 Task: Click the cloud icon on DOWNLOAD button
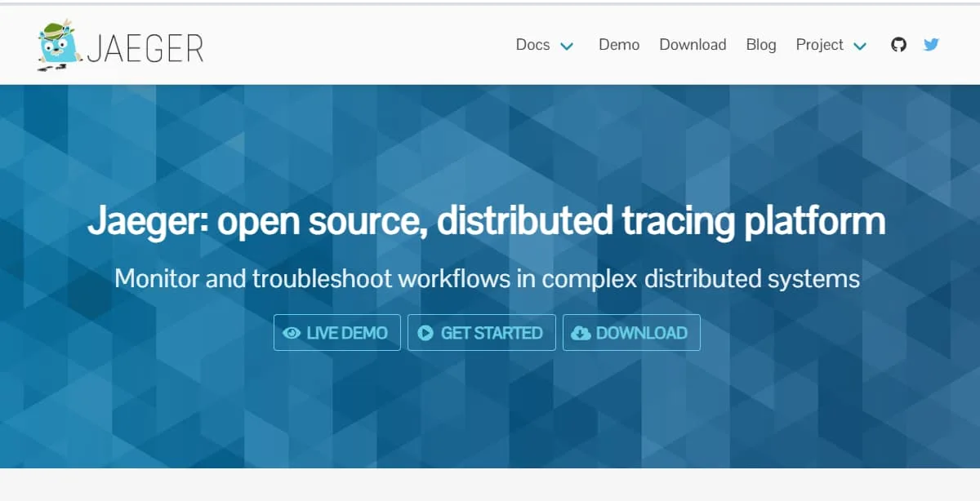tap(581, 333)
